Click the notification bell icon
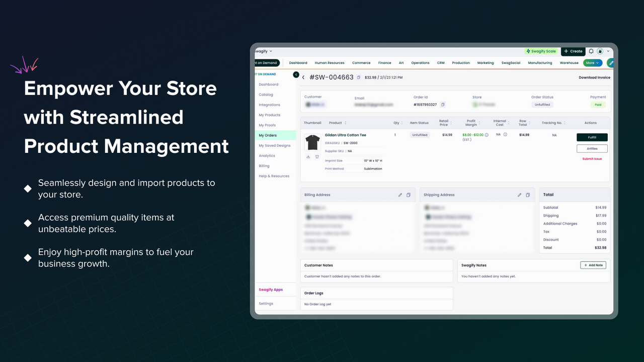This screenshot has height=362, width=644. [x=591, y=51]
